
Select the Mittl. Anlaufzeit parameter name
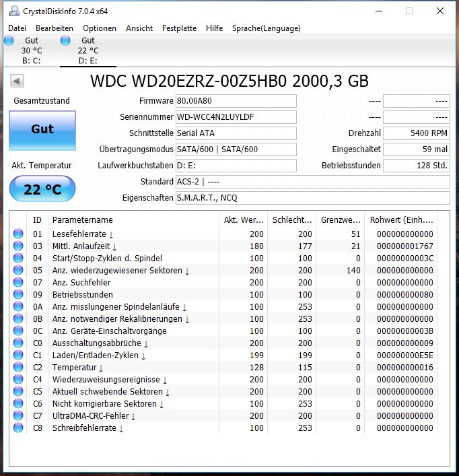point(81,246)
